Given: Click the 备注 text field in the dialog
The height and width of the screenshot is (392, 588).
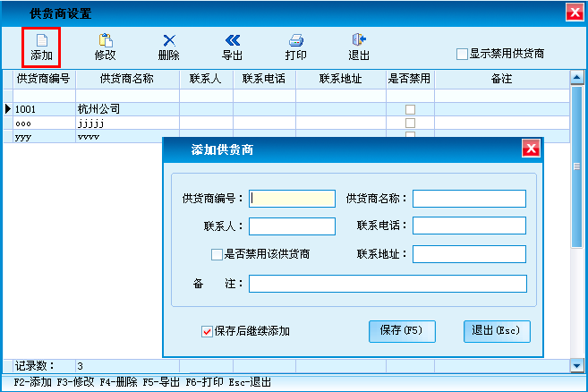Looking at the screenshot, I should click(x=388, y=284).
